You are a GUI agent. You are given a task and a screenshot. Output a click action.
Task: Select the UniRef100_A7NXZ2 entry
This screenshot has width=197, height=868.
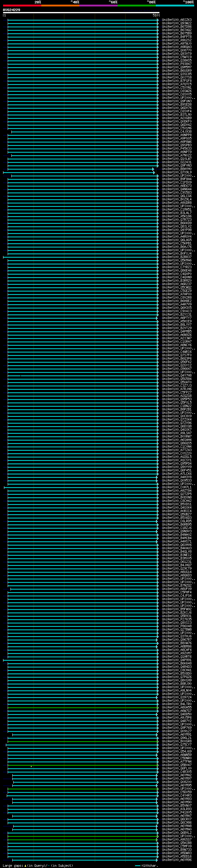[177, 155]
